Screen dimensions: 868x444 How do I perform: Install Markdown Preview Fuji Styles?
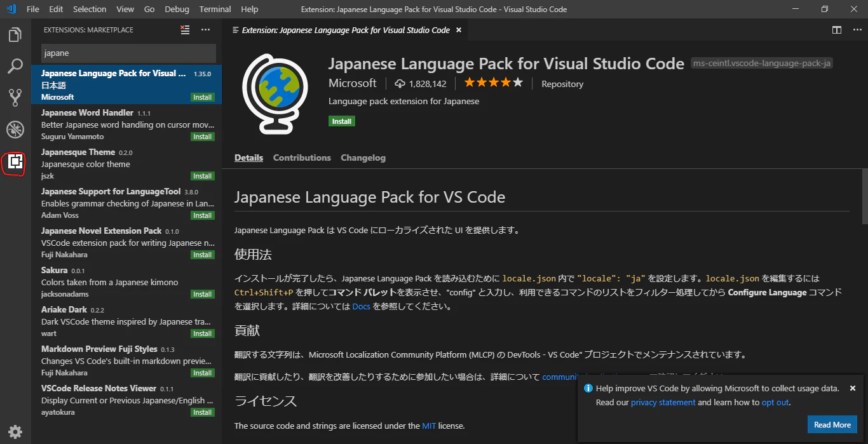point(203,373)
